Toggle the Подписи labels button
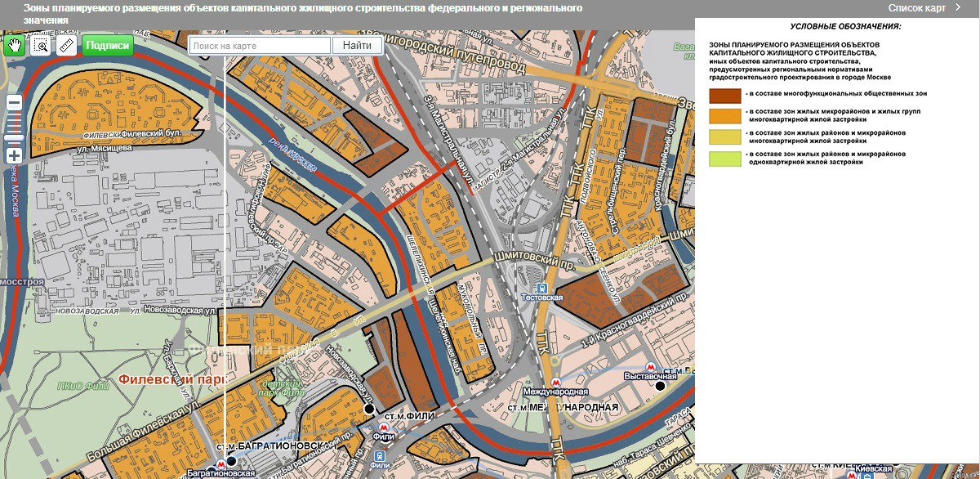The width and height of the screenshot is (980, 479). coord(108,46)
